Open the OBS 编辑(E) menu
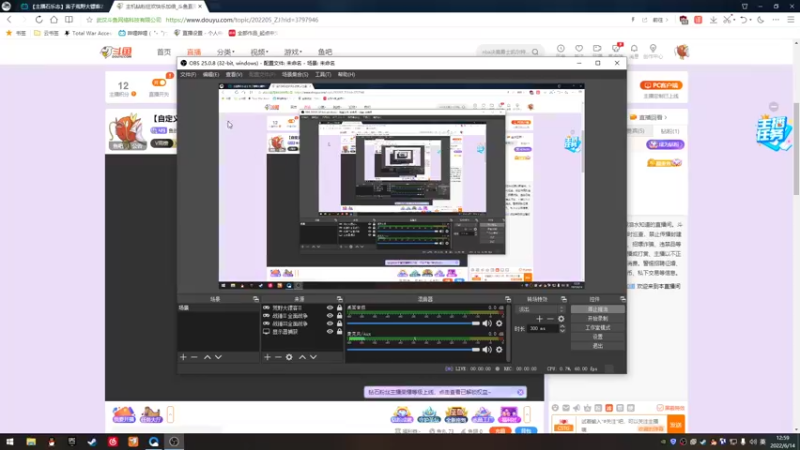Image resolution: width=800 pixels, height=450 pixels. click(211, 74)
